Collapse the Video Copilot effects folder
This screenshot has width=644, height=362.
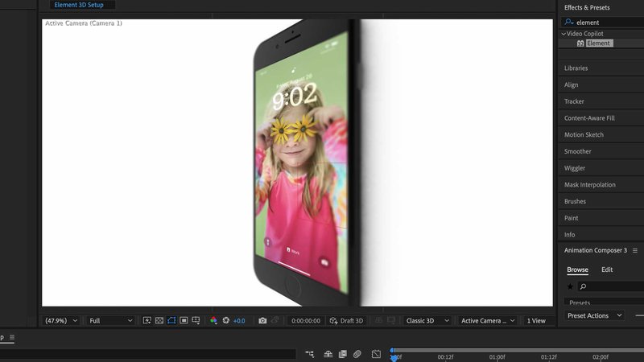[563, 34]
